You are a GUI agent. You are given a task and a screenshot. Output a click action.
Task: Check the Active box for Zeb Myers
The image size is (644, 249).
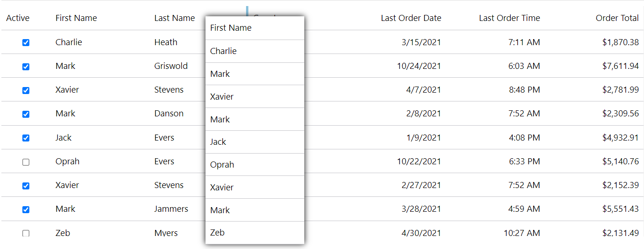pyautogui.click(x=26, y=233)
